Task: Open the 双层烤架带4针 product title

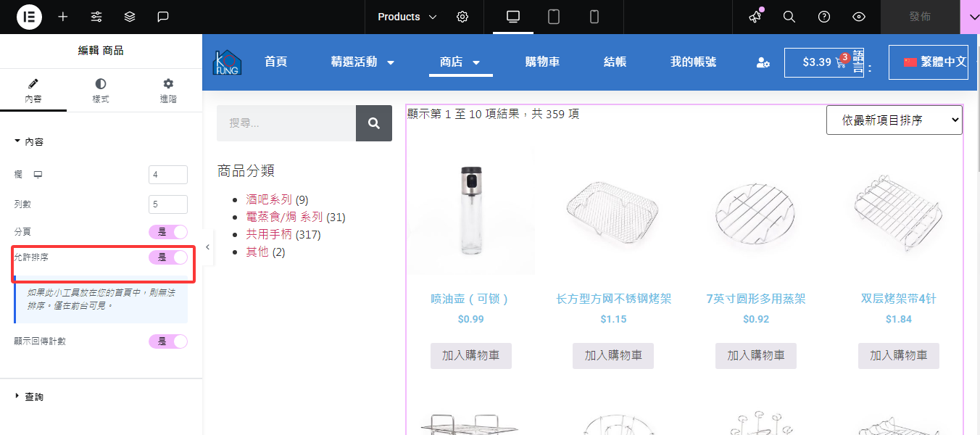Action: [x=899, y=299]
